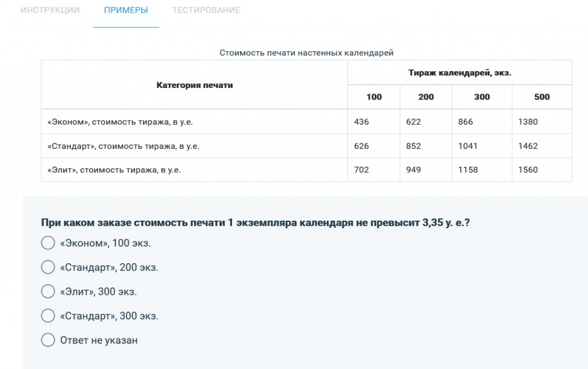Click cell value 866
The height and width of the screenshot is (369, 588).
[x=465, y=122]
